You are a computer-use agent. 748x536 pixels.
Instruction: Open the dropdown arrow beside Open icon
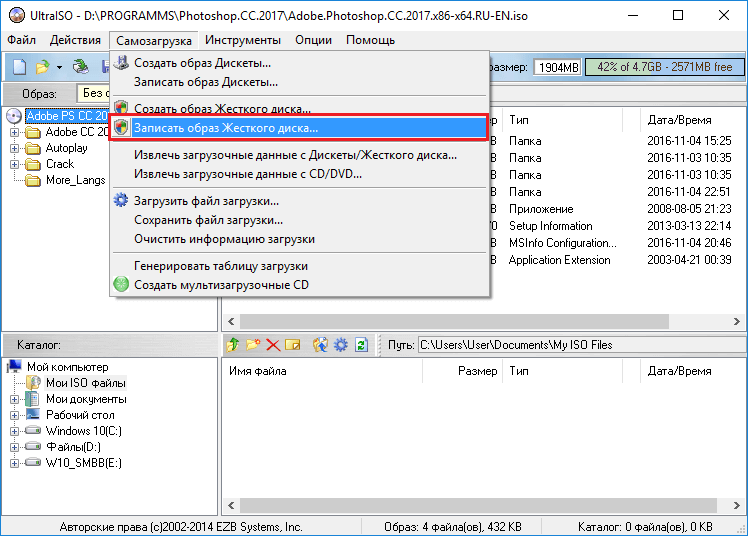pyautogui.click(x=59, y=67)
